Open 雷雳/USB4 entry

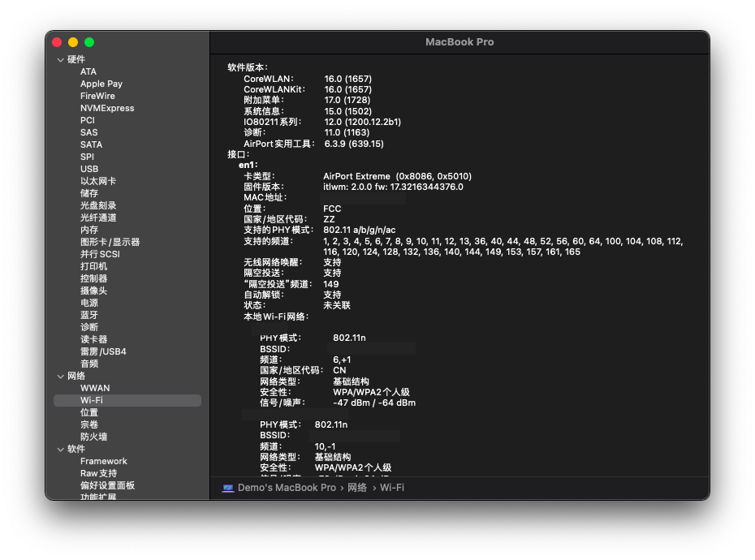[103, 351]
